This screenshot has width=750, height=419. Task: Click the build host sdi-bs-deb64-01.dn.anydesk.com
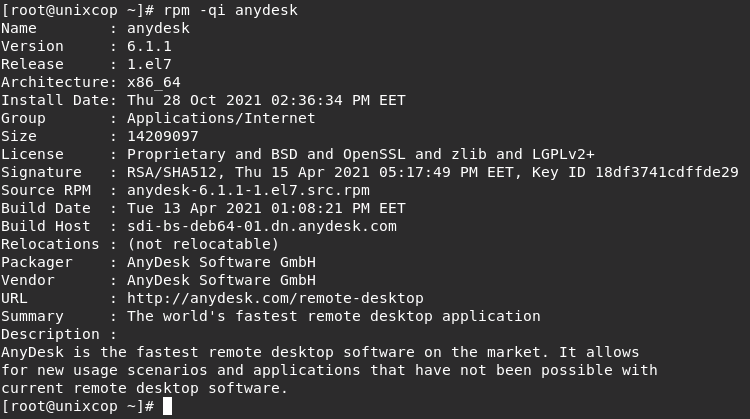pos(262,226)
